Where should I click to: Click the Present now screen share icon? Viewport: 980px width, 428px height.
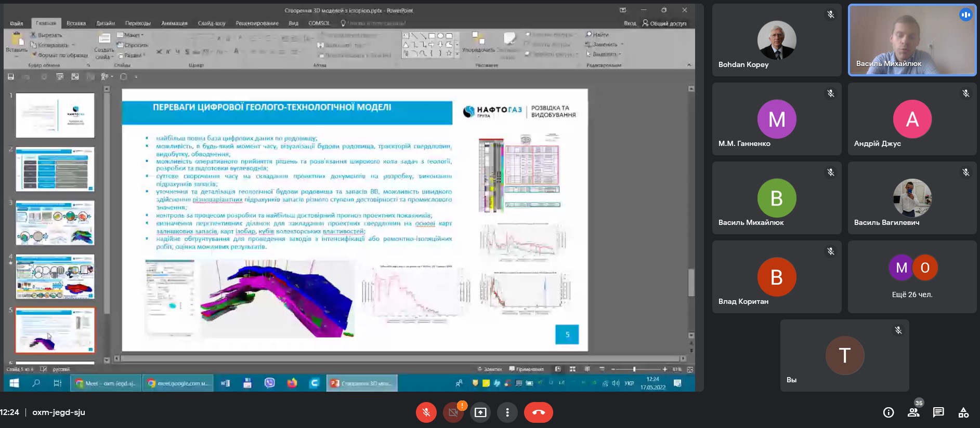[480, 412]
